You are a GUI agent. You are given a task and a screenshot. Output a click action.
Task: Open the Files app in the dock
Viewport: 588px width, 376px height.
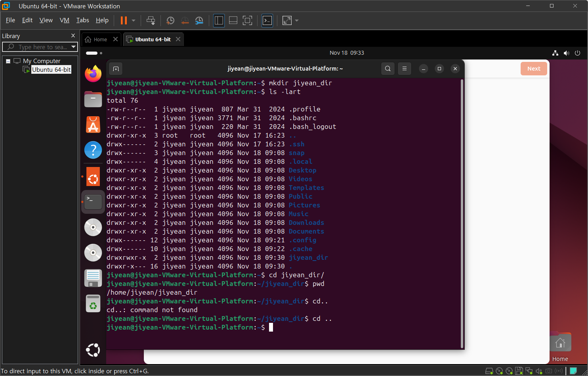93,99
